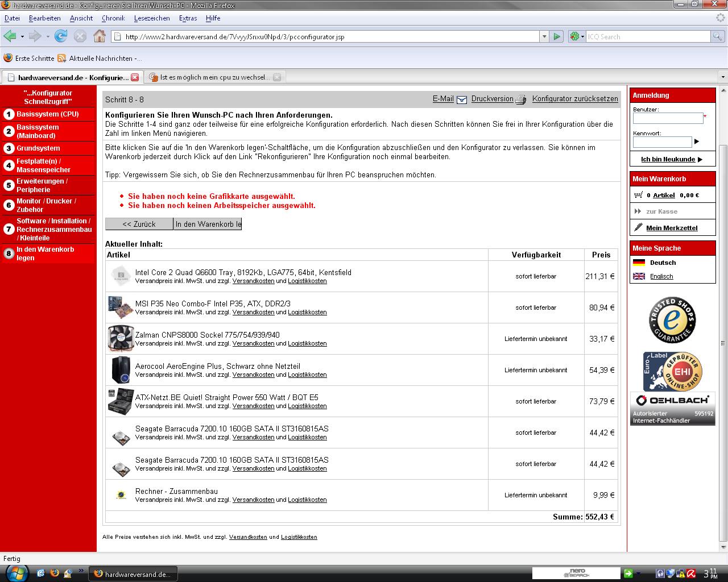The height and width of the screenshot is (582, 728).
Task: Open the Ansicht menu
Action: point(81,18)
